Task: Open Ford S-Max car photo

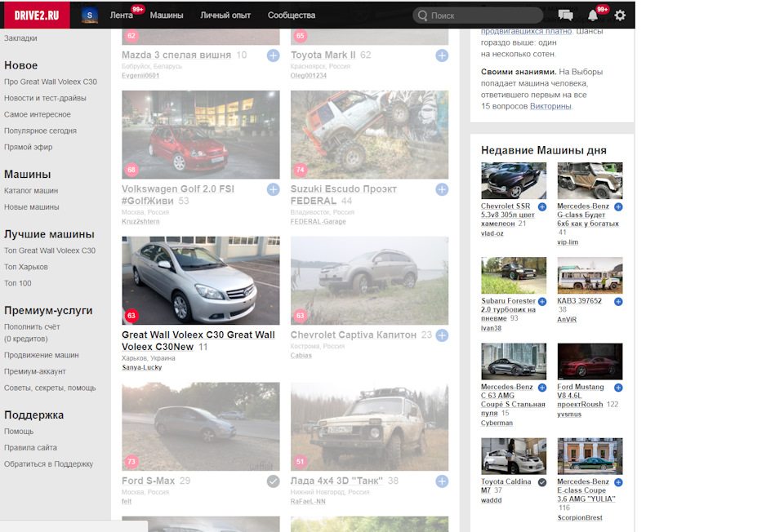Action: click(x=201, y=427)
